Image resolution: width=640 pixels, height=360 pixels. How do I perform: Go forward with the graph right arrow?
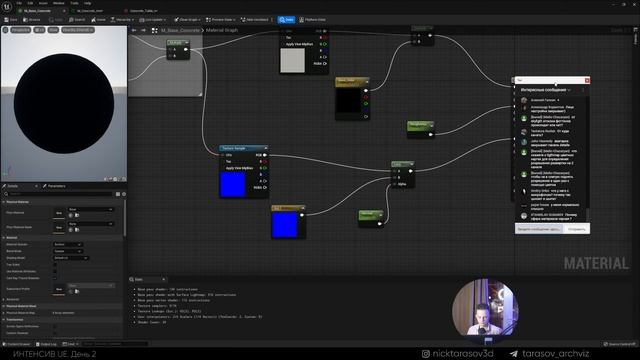click(143, 30)
